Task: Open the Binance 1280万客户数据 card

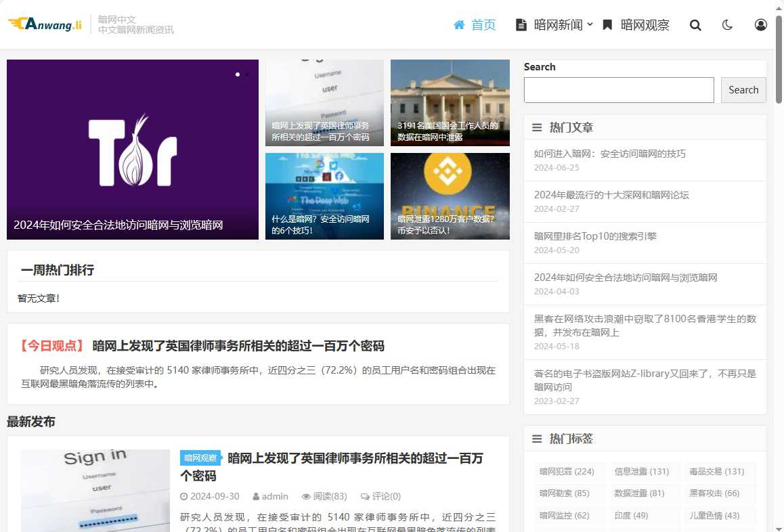Action: [450, 196]
